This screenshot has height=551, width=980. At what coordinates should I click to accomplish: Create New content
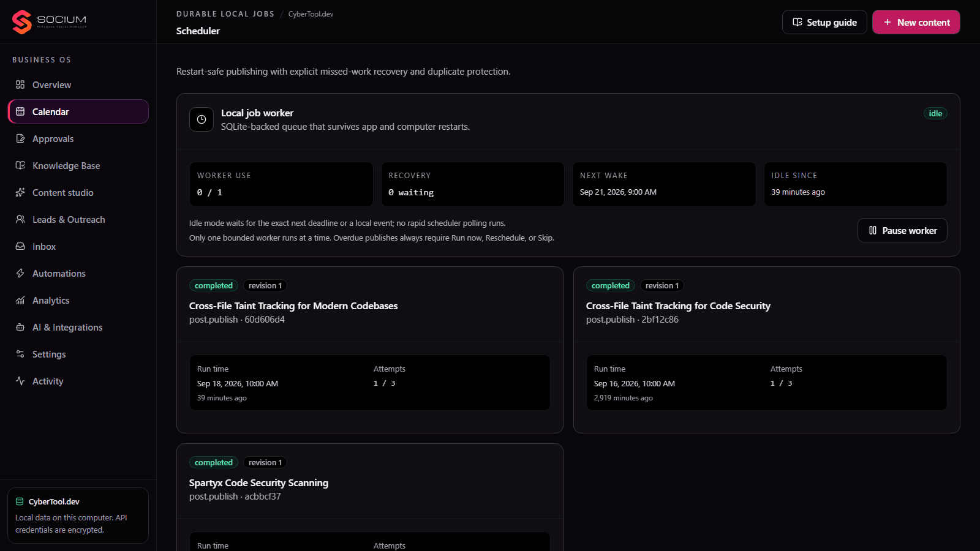(916, 22)
